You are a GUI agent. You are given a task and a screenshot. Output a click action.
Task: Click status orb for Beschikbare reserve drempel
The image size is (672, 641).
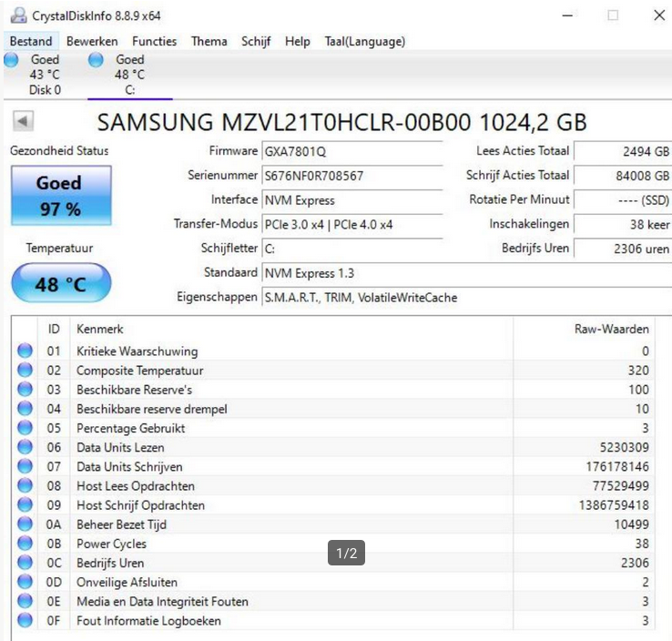tap(25, 408)
